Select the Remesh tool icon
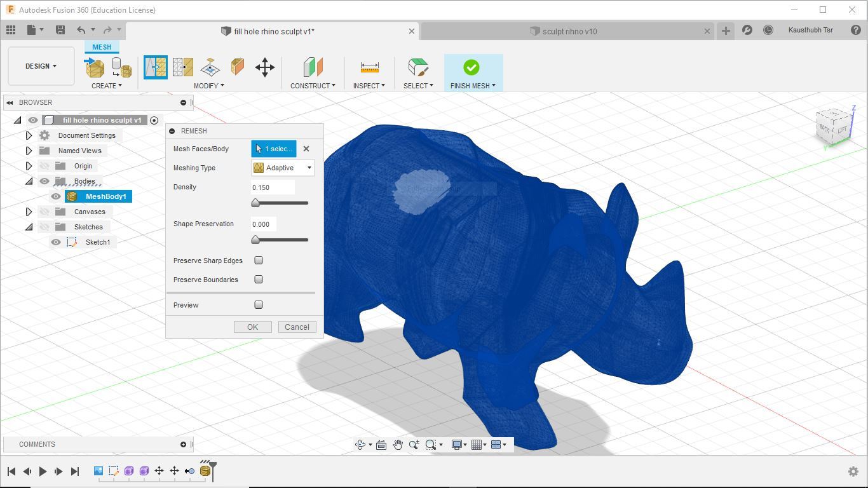868x488 pixels. coord(156,67)
